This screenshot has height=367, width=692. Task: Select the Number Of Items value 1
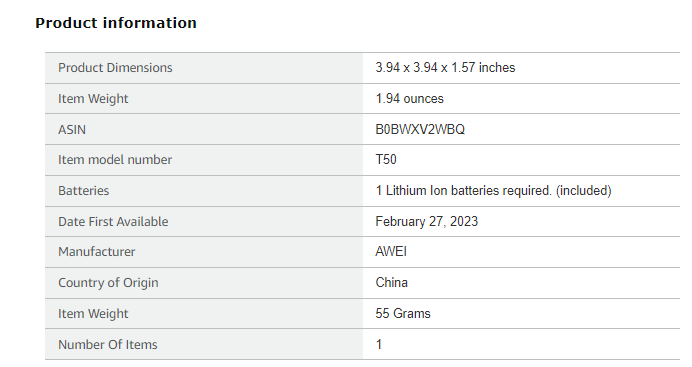coord(379,345)
